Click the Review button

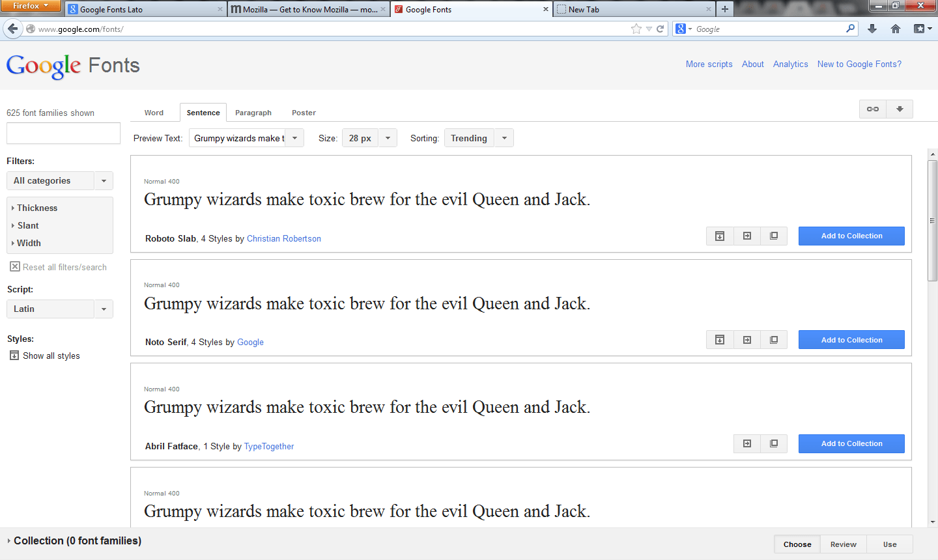click(x=844, y=544)
